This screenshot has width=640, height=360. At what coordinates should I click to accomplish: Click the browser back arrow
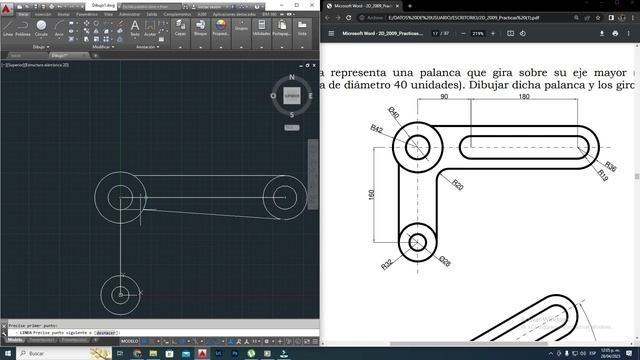tap(327, 18)
